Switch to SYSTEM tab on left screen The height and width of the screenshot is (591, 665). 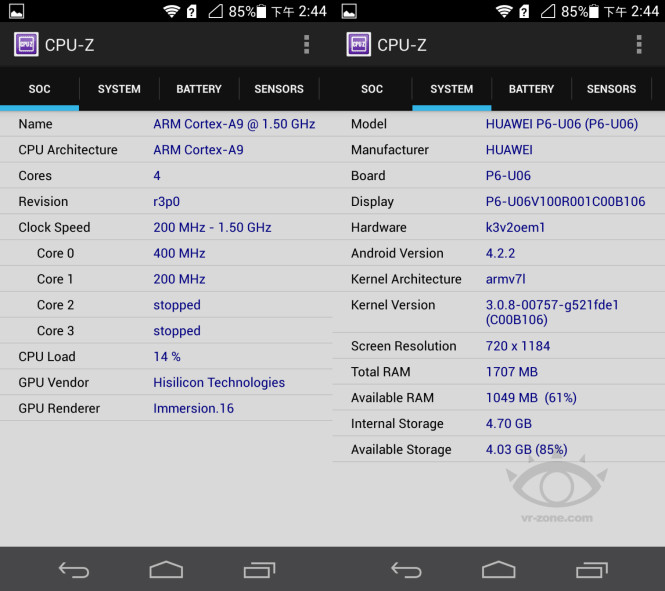[x=119, y=89]
